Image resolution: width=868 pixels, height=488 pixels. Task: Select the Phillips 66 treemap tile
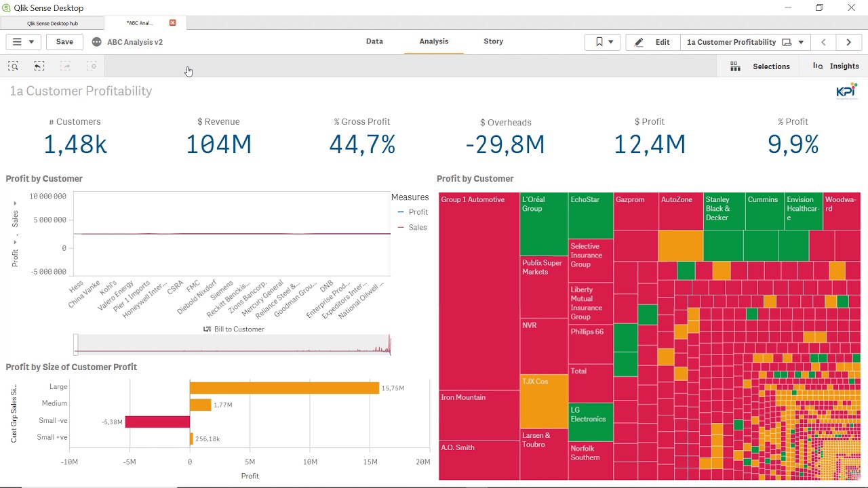[591, 345]
